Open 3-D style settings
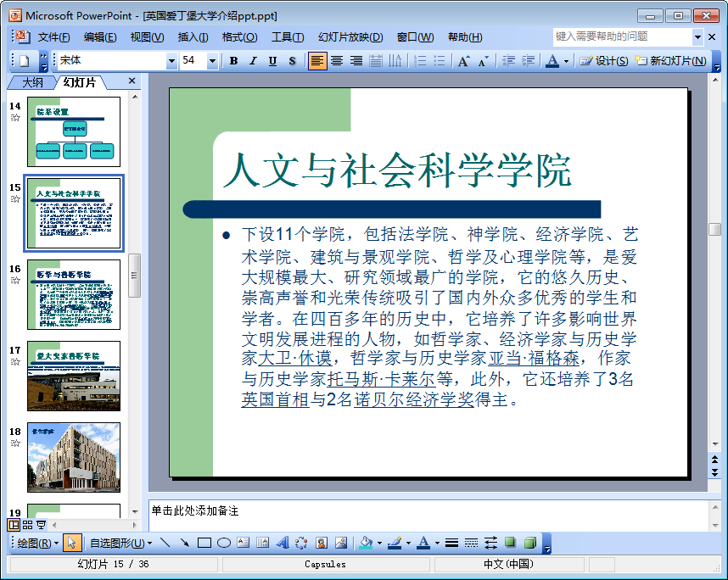This screenshot has height=580, width=728. (x=529, y=543)
